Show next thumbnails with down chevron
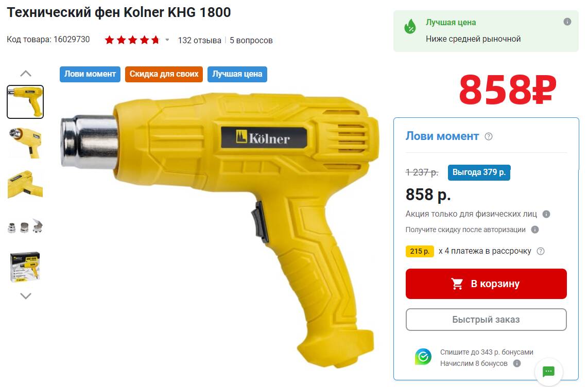The height and width of the screenshot is (387, 588). pyautogui.click(x=26, y=296)
